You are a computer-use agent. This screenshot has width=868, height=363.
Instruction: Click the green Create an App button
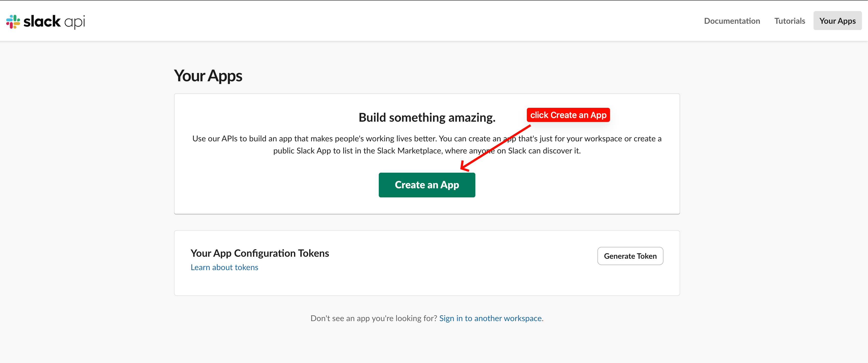point(427,185)
